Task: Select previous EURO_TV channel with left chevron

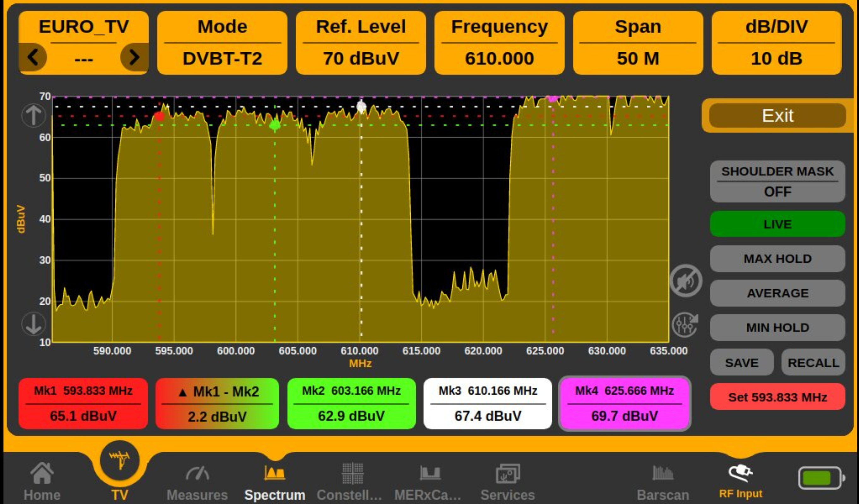Action: pyautogui.click(x=33, y=57)
